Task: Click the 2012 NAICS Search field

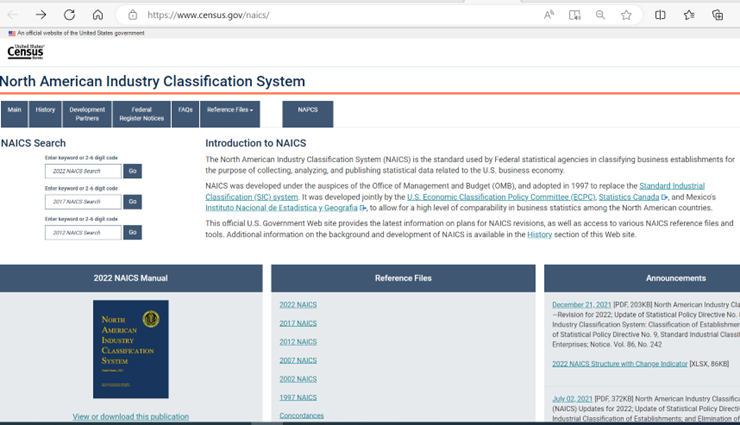Action: point(83,233)
